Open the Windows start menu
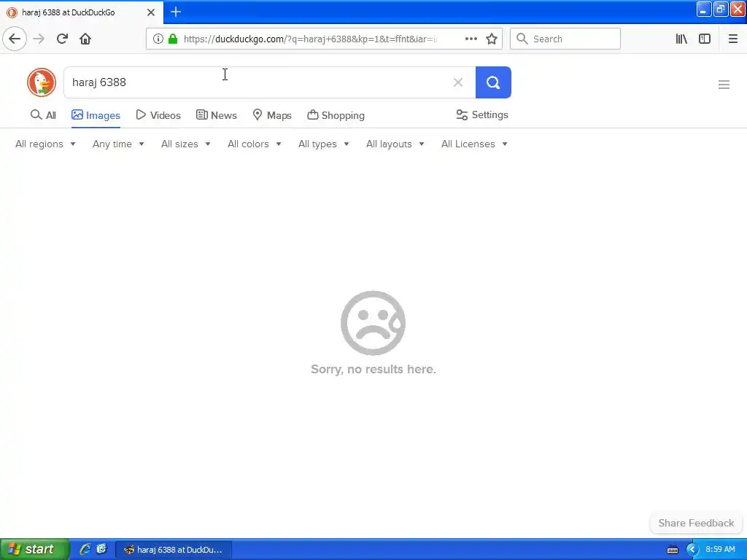 coord(34,549)
